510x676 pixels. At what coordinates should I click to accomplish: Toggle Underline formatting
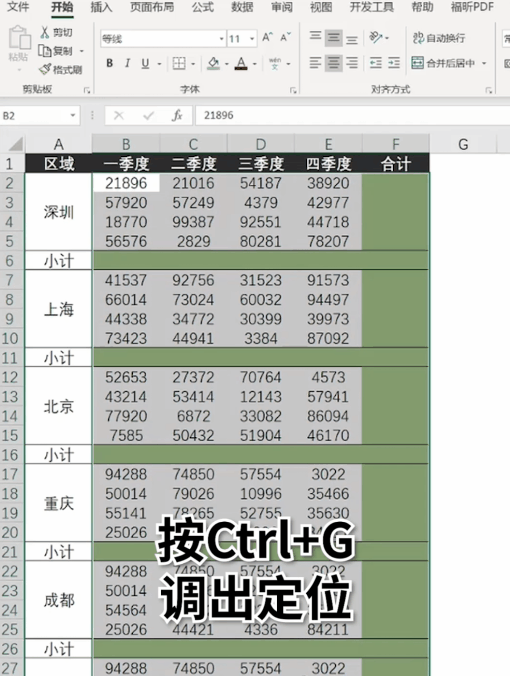(145, 63)
